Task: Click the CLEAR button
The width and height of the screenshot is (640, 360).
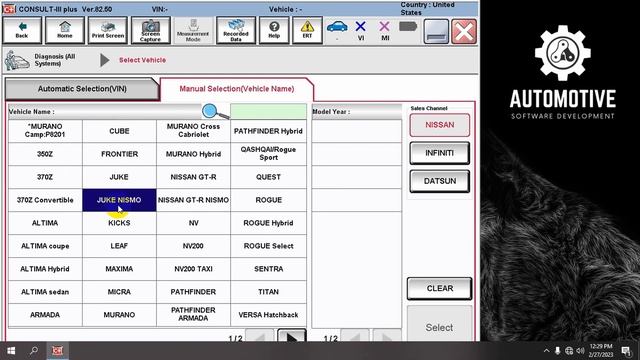Action: (x=440, y=289)
